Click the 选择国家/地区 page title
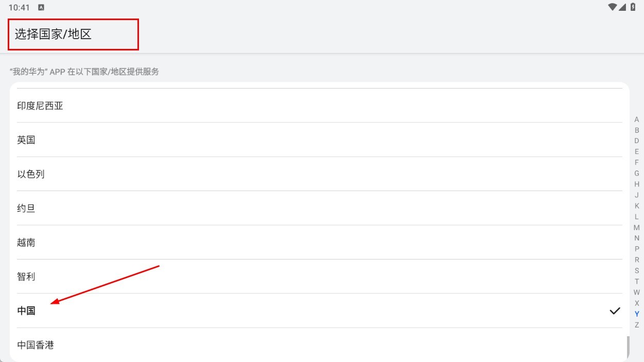The width and height of the screenshot is (644, 362). coord(53,35)
